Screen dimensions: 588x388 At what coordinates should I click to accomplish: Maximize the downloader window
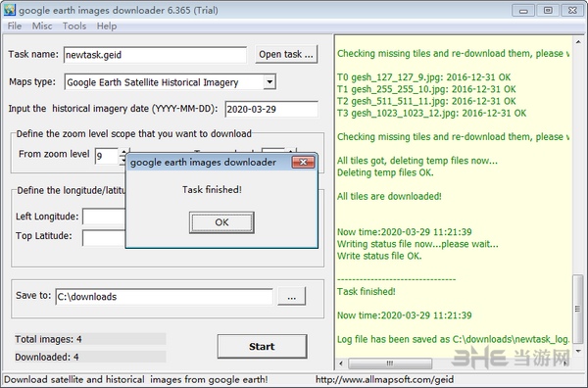point(548,11)
